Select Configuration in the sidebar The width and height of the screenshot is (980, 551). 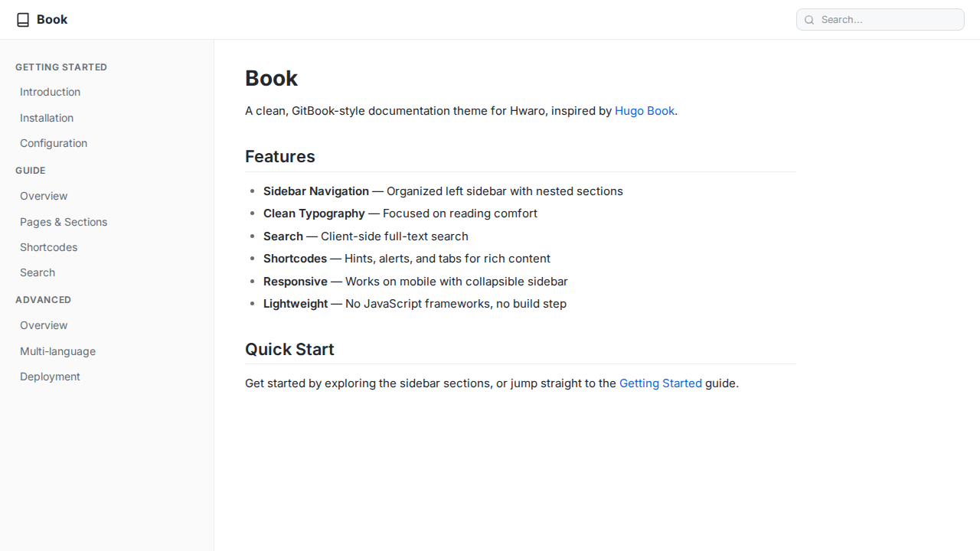[x=54, y=143]
